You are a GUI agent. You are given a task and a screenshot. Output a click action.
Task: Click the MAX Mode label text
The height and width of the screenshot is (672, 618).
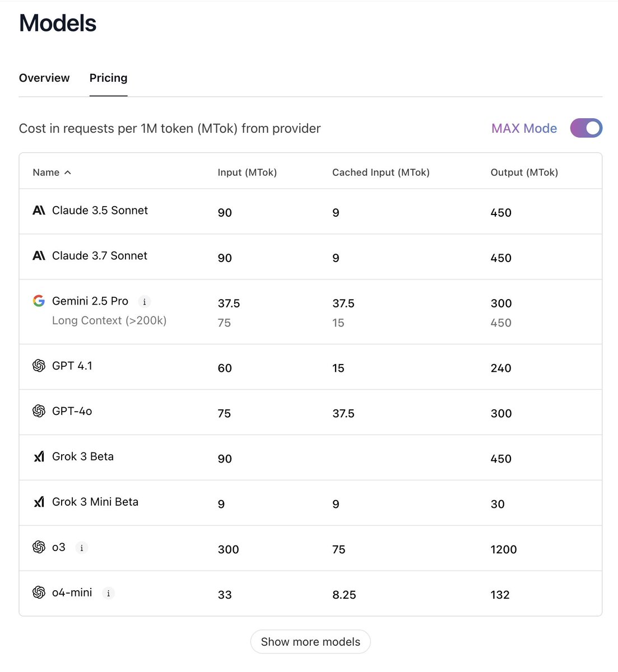[x=524, y=128]
